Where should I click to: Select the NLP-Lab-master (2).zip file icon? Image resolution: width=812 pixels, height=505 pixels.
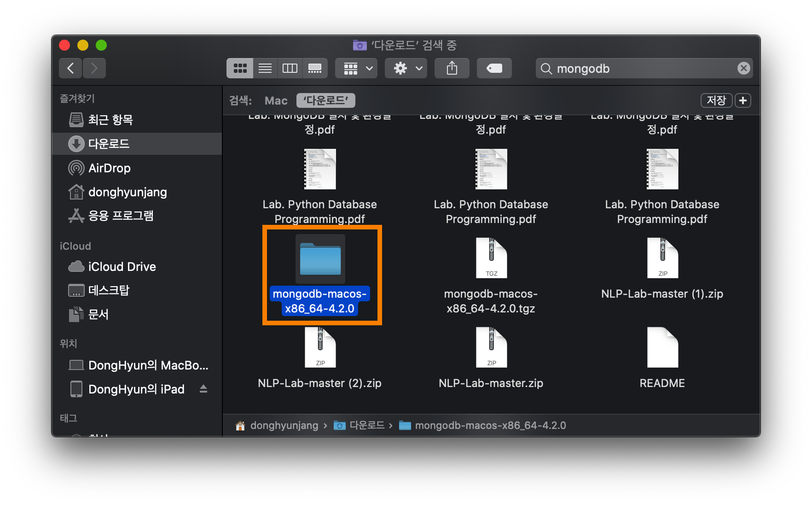click(x=320, y=347)
